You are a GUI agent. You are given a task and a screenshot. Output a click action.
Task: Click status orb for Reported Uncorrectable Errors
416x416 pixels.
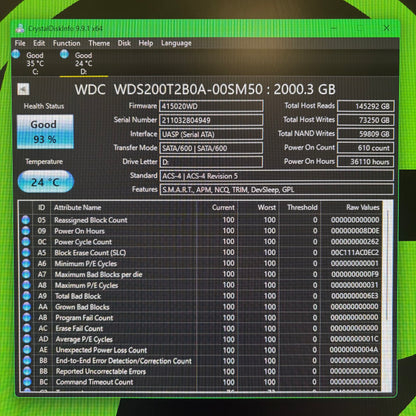(27, 371)
